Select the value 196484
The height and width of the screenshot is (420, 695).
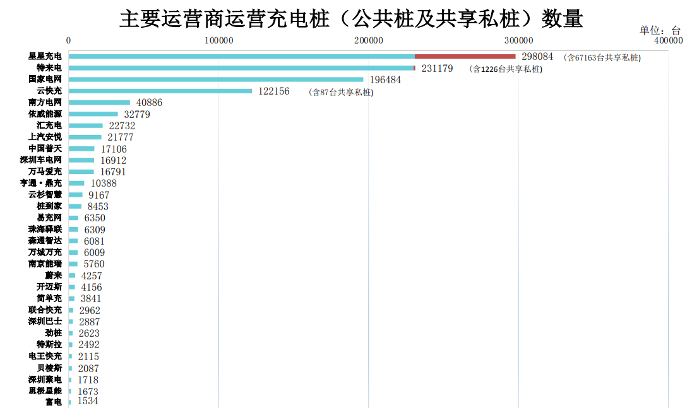(x=385, y=80)
